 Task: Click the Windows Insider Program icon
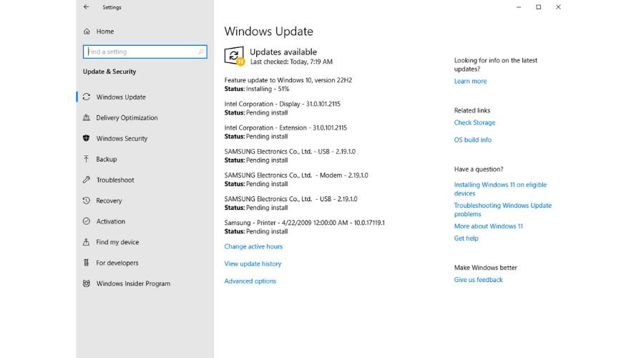click(87, 284)
